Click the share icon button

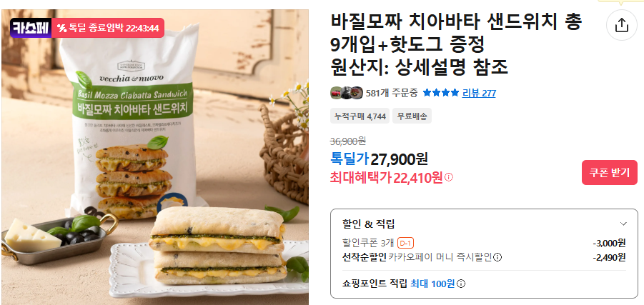click(621, 25)
